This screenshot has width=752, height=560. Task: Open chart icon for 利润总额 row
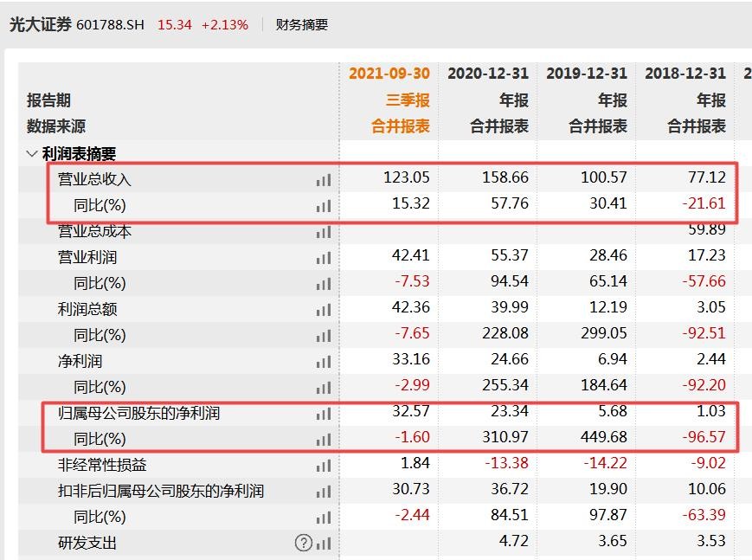[x=324, y=310]
